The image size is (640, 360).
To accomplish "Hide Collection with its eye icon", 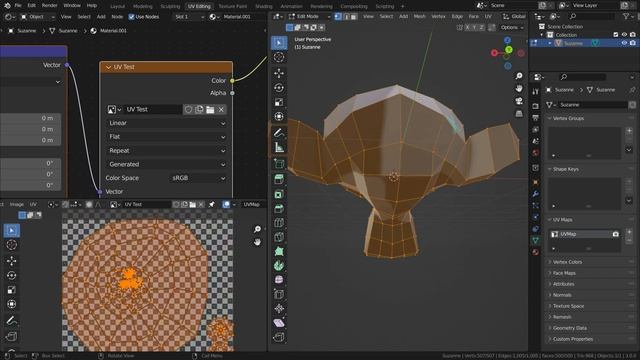I will [624, 35].
